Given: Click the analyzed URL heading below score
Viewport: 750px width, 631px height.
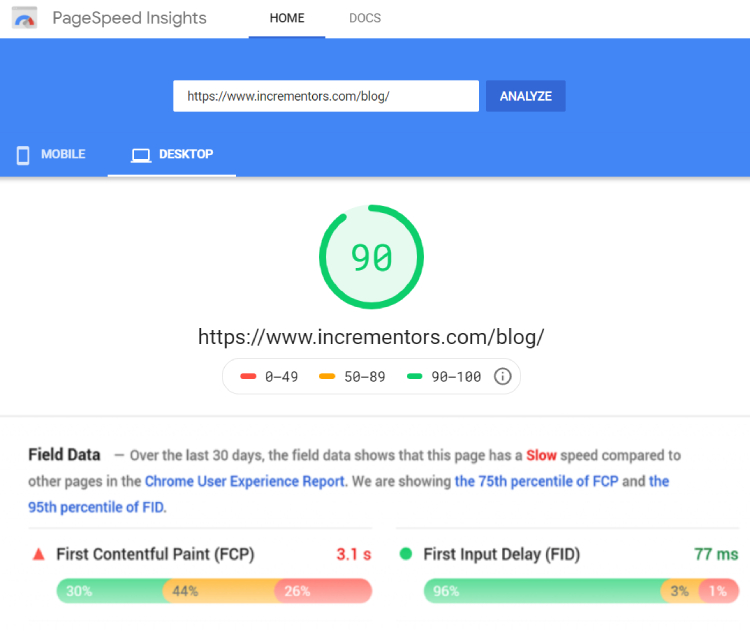Looking at the screenshot, I should click(371, 337).
